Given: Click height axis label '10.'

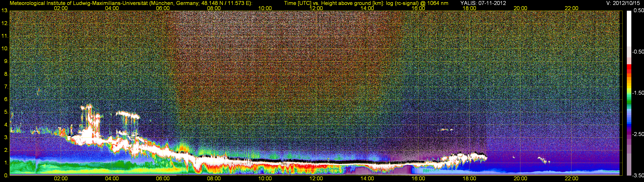Looking at the screenshot, I should click(x=5, y=49).
